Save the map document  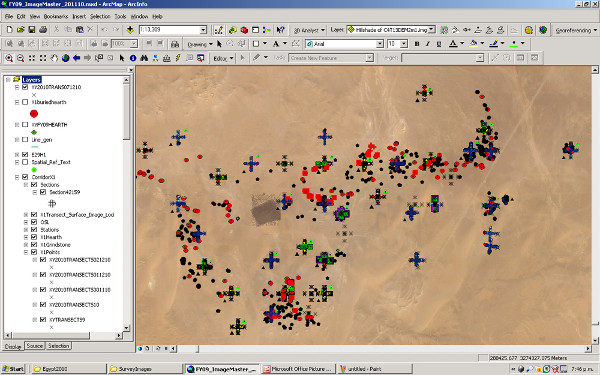pyautogui.click(x=32, y=29)
